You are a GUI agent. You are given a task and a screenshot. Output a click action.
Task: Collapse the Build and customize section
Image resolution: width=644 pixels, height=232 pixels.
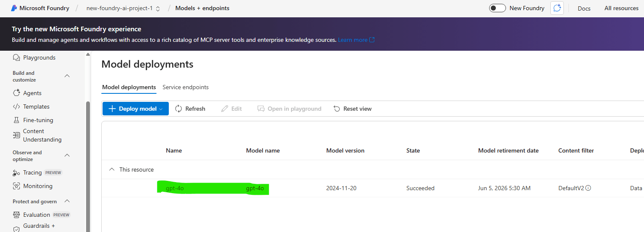67,76
